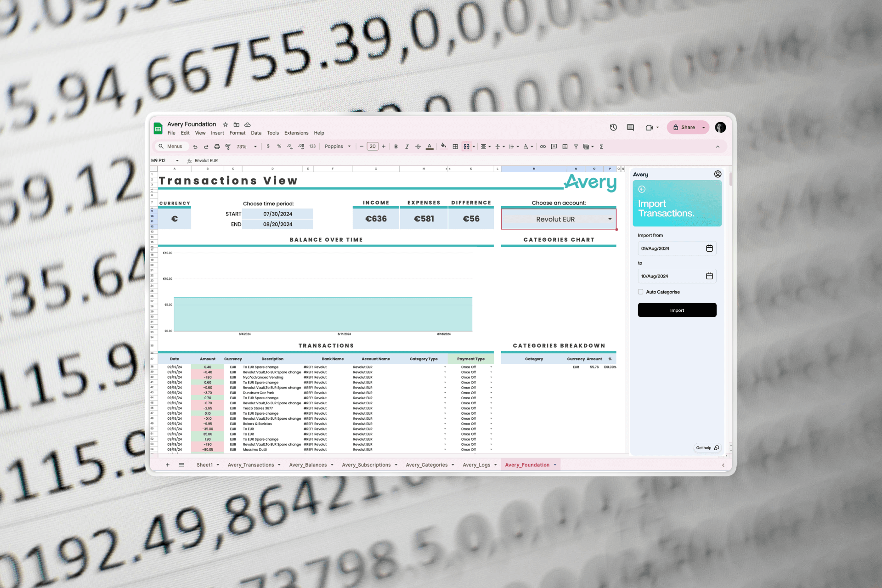Image resolution: width=882 pixels, height=588 pixels.
Task: Click the Share button
Action: pyautogui.click(x=683, y=127)
